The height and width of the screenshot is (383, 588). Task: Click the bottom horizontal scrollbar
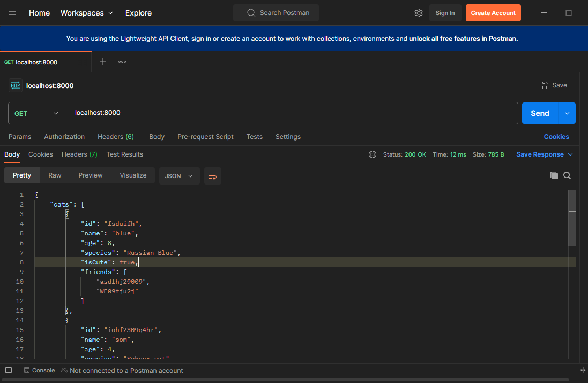285,380
